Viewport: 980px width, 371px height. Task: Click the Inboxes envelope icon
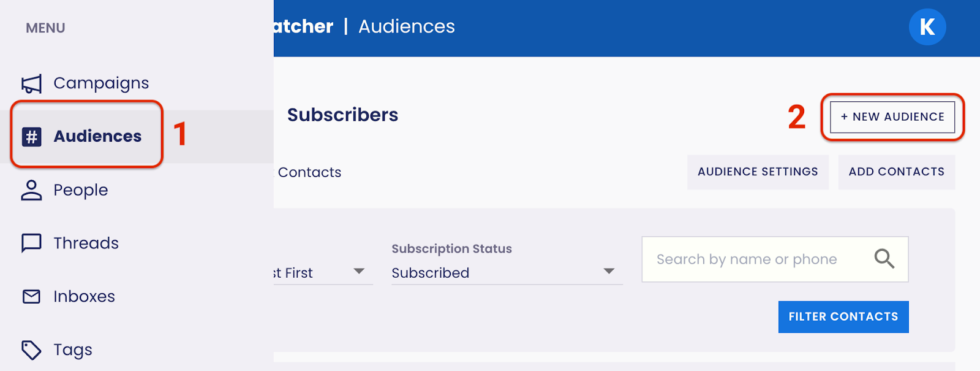[x=31, y=297]
